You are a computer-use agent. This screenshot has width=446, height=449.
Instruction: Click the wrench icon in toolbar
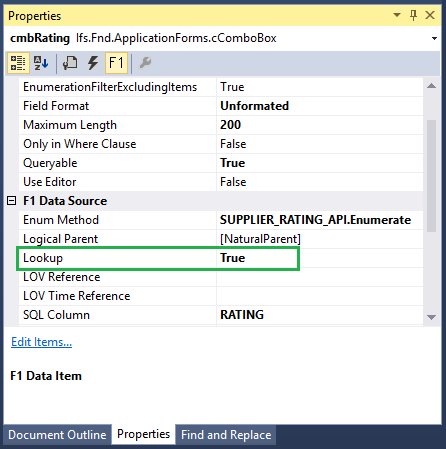click(145, 63)
